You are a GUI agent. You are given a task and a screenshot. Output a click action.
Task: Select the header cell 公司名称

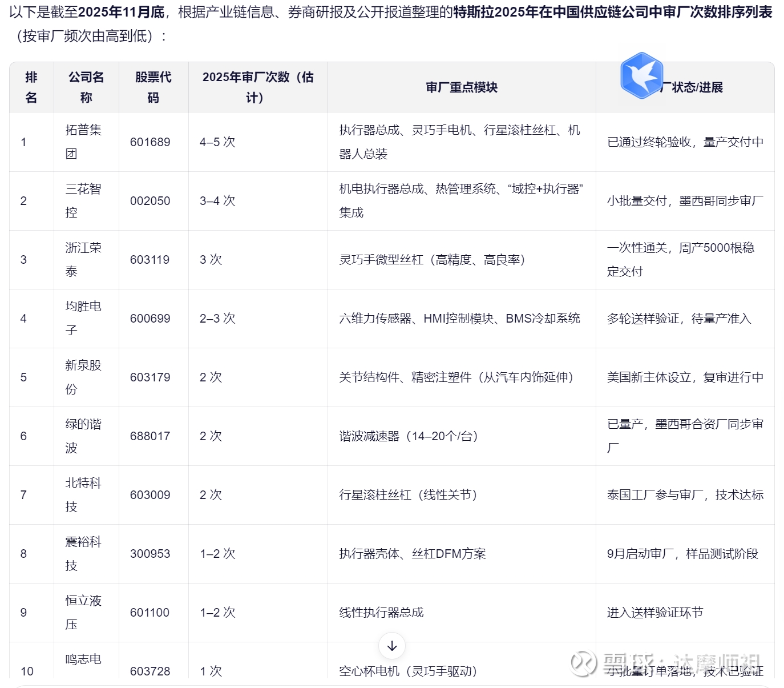(x=86, y=87)
